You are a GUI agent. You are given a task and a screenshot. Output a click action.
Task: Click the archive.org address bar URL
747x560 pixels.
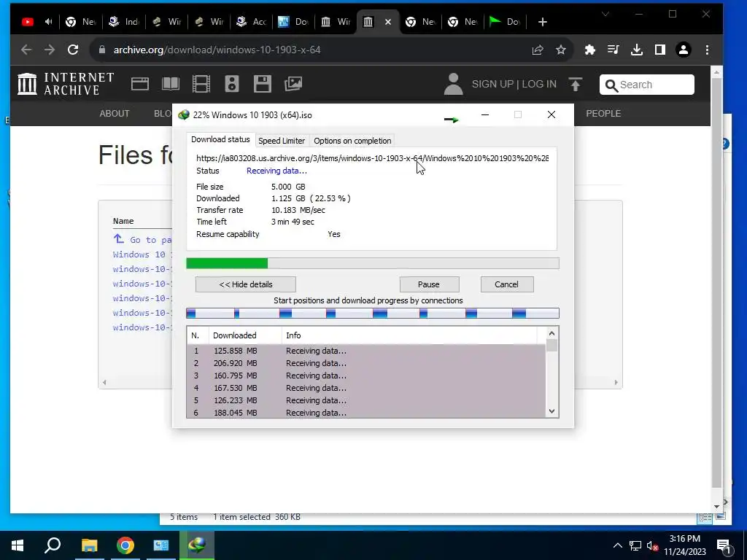(x=217, y=50)
